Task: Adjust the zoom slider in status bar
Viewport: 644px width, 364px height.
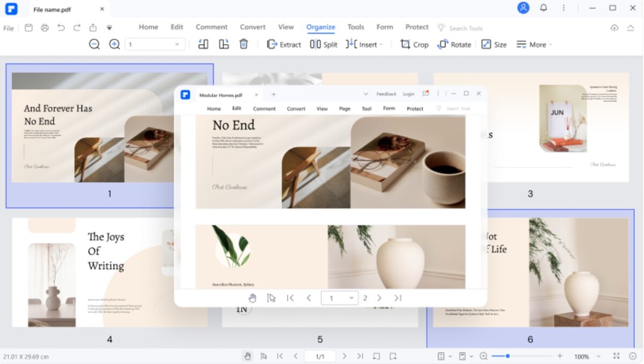Action: [508, 356]
